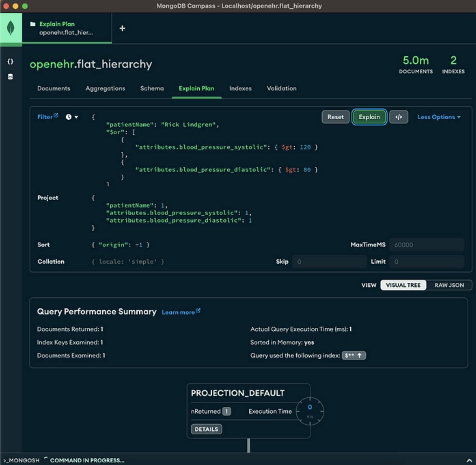Viewport: 476px width, 465px height.
Task: Open the Databases sidebar icon
Action: point(10,77)
